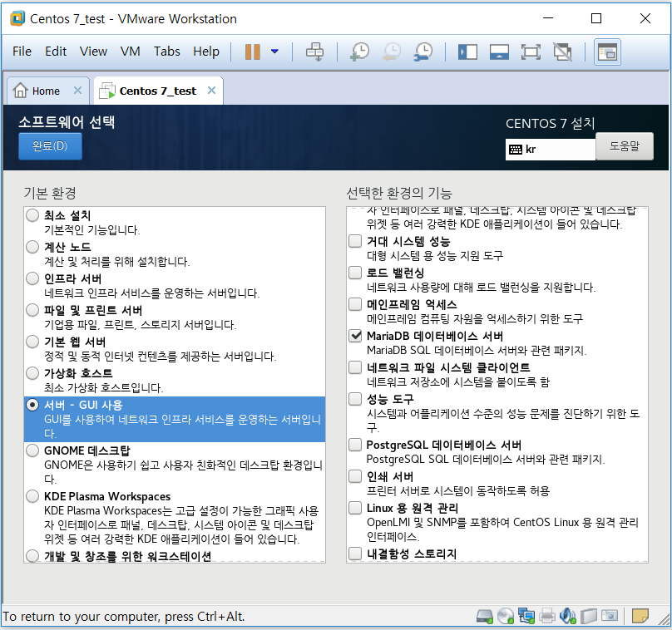This screenshot has height=630, width=672.
Task: Click the Home tab house icon
Action: [x=20, y=91]
